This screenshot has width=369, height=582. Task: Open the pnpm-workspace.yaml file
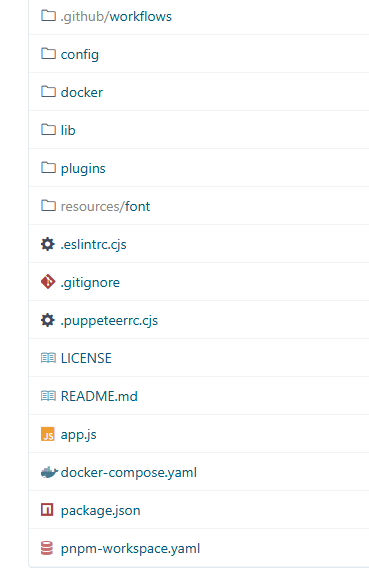(130, 549)
